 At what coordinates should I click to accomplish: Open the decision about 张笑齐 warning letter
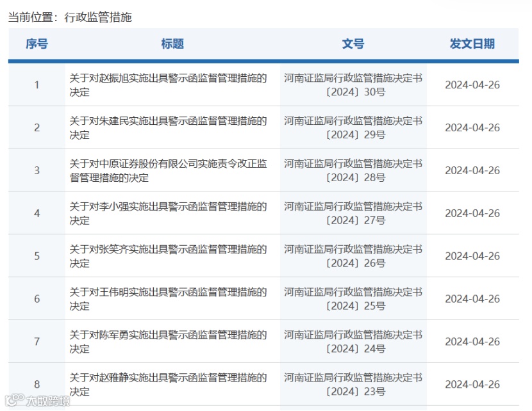click(168, 256)
